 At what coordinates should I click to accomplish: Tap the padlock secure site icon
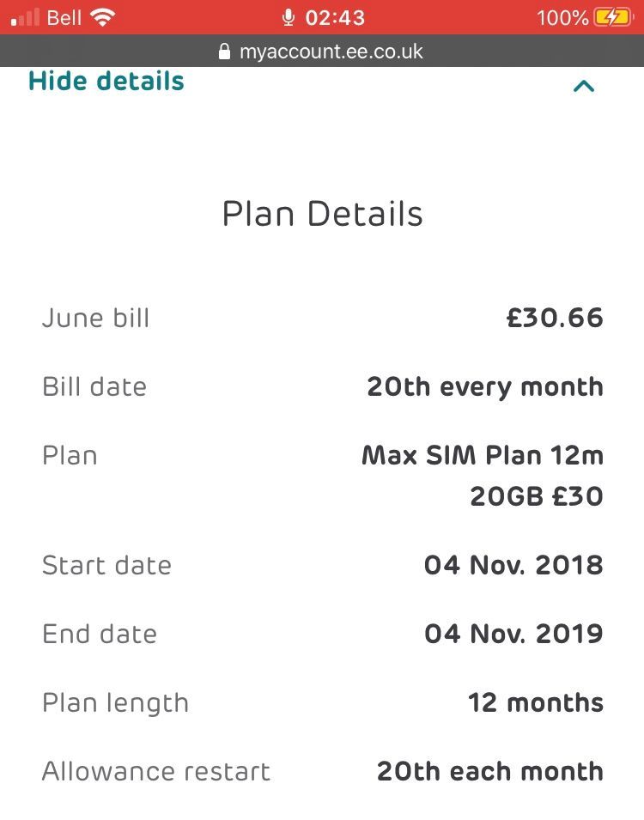pos(225,52)
